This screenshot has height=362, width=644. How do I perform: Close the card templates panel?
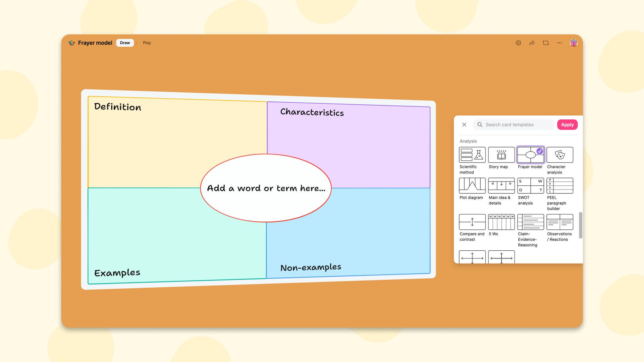point(464,125)
